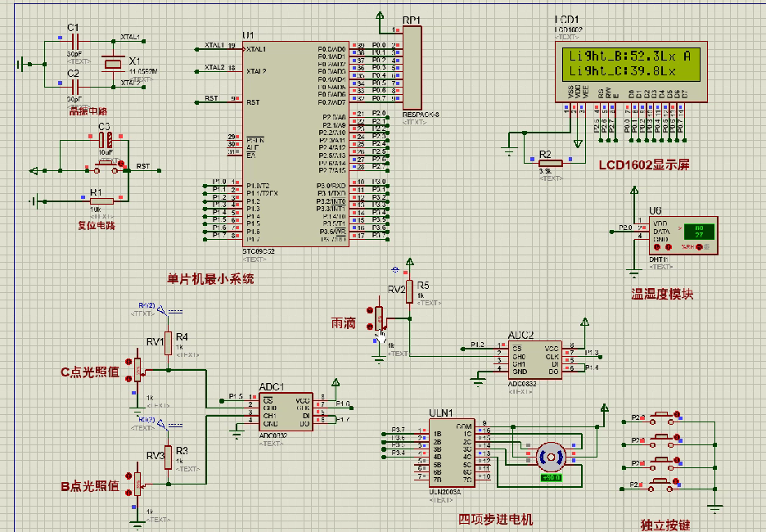Click the ULN1 ULN2003A driver chip
766x532 pixels.
click(452, 451)
